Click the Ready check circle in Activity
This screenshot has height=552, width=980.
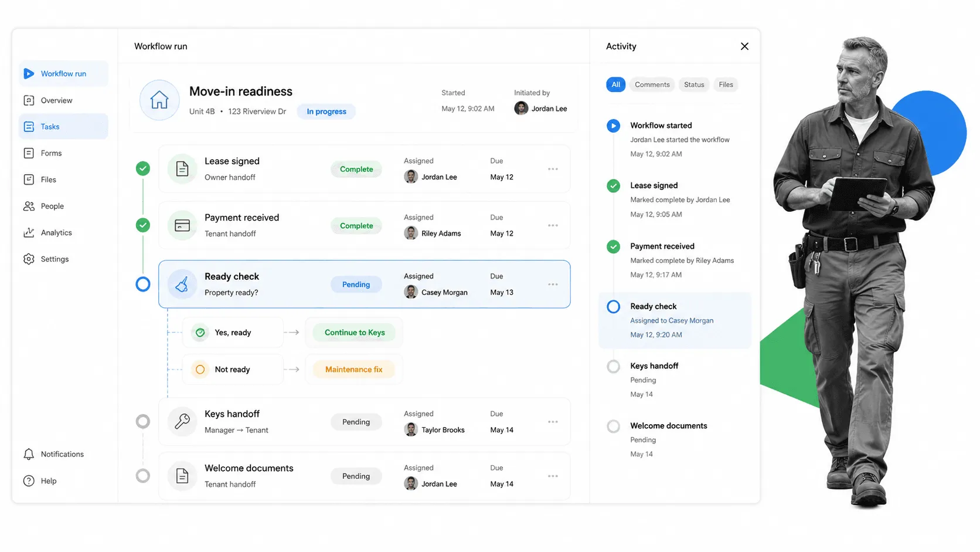click(x=613, y=307)
